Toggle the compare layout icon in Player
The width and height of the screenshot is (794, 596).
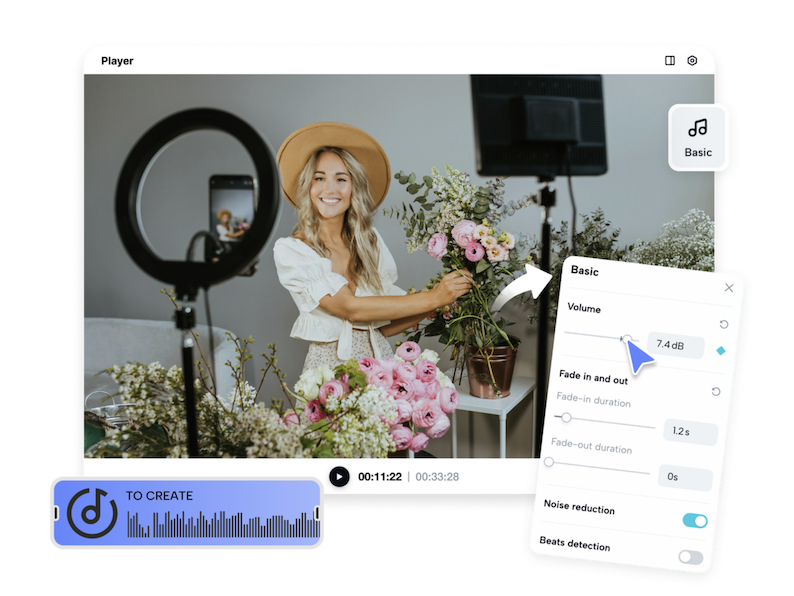pos(669,60)
